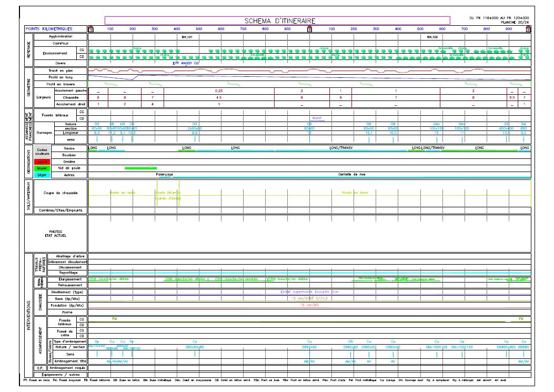
Task: Click the red Lourd color code swatch
Action: (x=42, y=162)
